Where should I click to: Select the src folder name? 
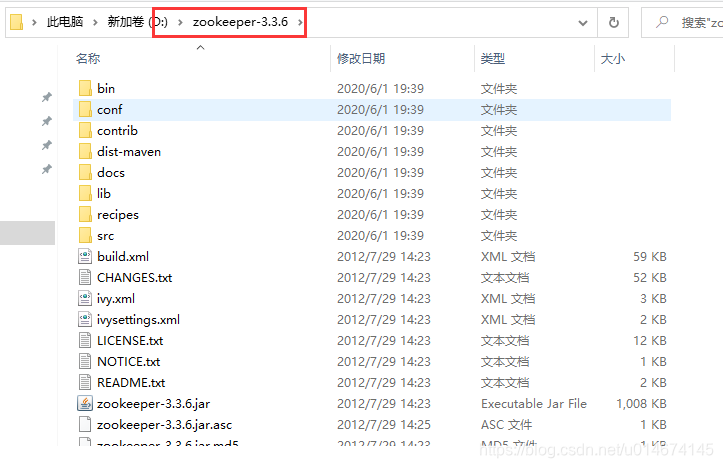(106, 236)
